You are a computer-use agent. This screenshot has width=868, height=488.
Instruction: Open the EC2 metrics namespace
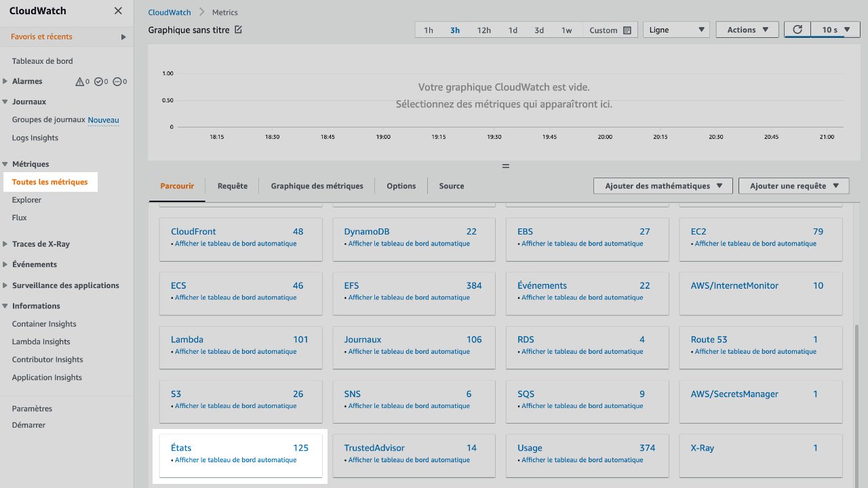coord(698,231)
